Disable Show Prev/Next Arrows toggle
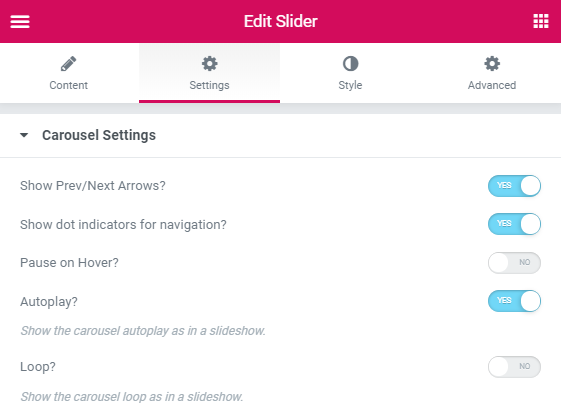The width and height of the screenshot is (561, 416). pyautogui.click(x=514, y=186)
